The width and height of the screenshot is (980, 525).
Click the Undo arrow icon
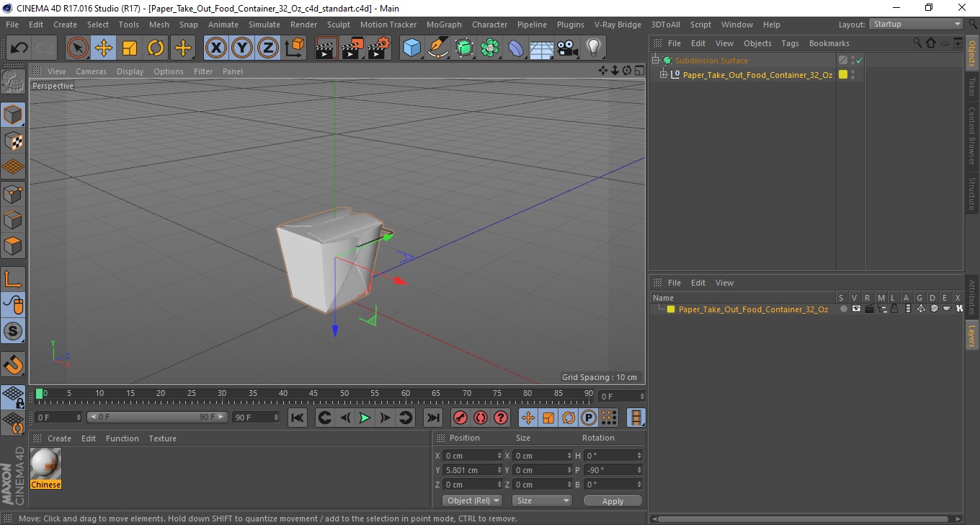(x=19, y=48)
